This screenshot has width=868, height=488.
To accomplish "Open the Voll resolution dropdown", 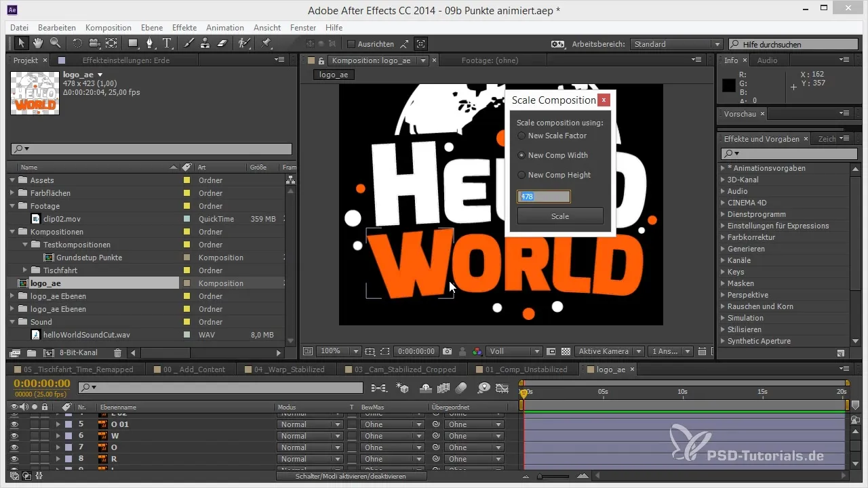I will point(514,351).
